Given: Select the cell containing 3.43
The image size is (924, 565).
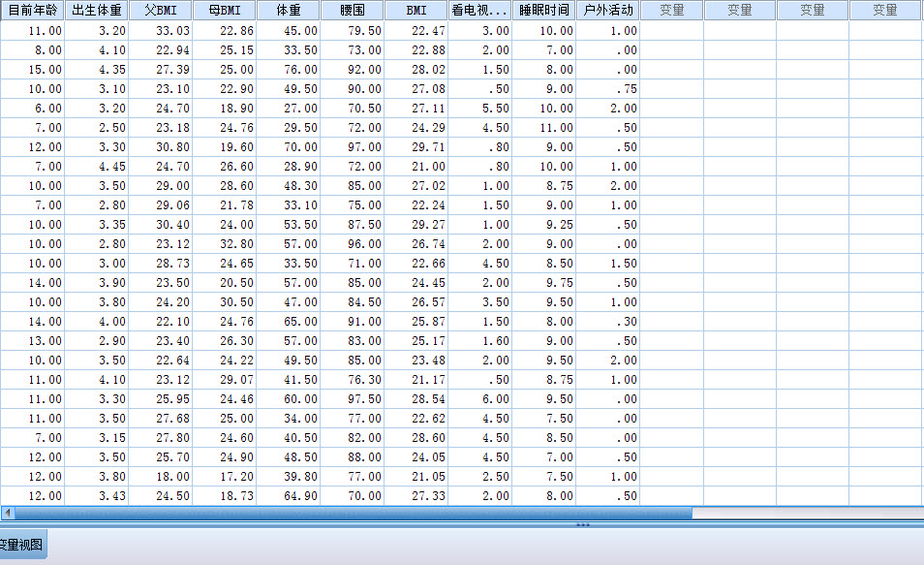Looking at the screenshot, I should tap(97, 496).
